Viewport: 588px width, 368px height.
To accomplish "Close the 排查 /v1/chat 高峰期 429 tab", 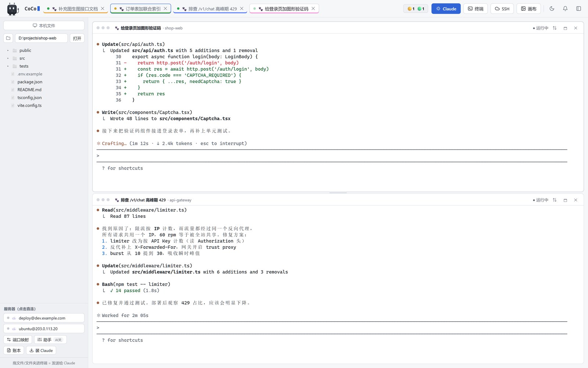I will pos(241,8).
